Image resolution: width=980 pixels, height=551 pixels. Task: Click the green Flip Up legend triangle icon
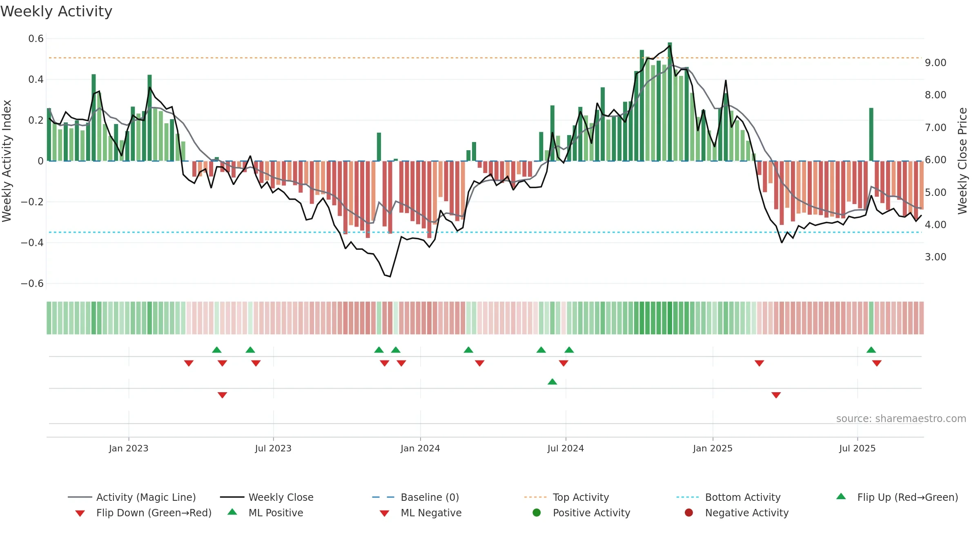pyautogui.click(x=841, y=496)
